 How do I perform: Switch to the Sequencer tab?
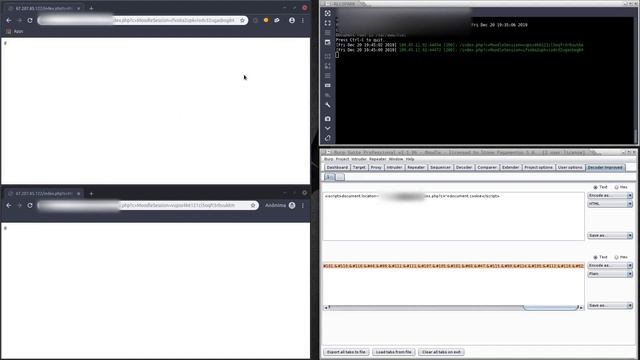(x=440, y=167)
